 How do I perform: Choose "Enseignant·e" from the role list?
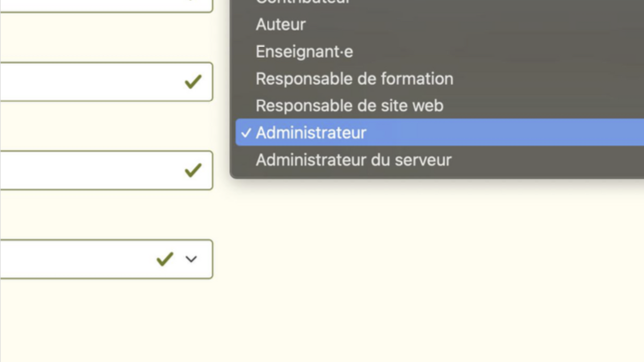(304, 52)
